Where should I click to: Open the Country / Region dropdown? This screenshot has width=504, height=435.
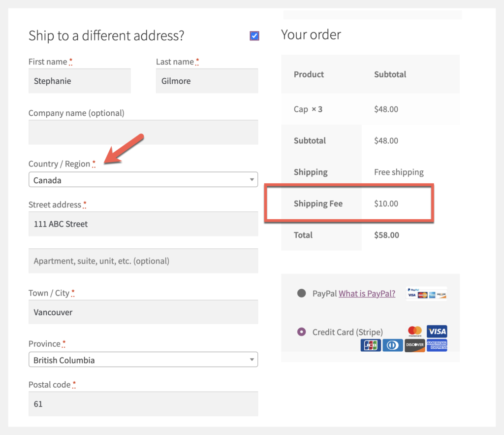pyautogui.click(x=143, y=179)
